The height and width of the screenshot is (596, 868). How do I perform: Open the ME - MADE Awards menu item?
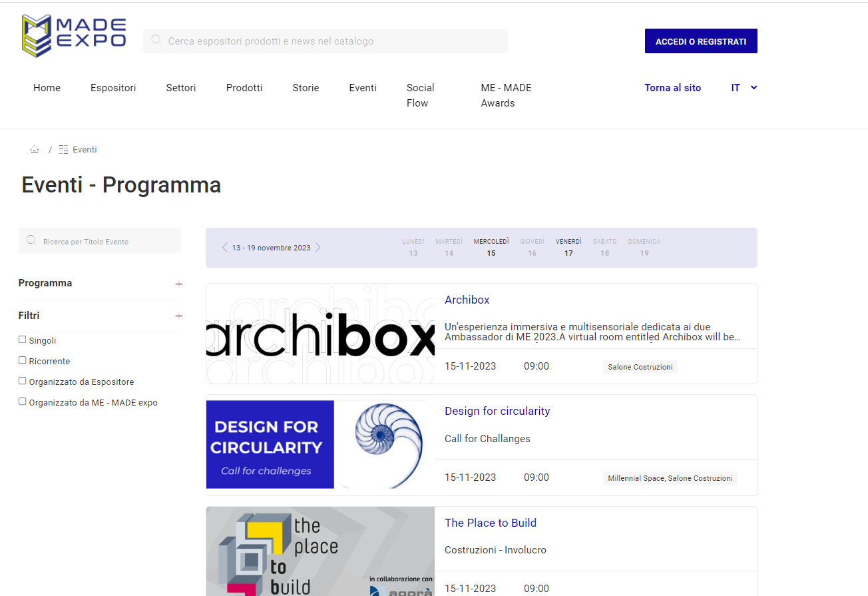click(x=507, y=95)
